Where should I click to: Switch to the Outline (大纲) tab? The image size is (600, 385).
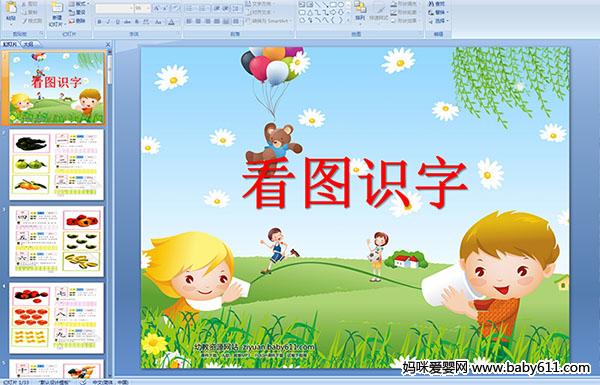tap(29, 44)
